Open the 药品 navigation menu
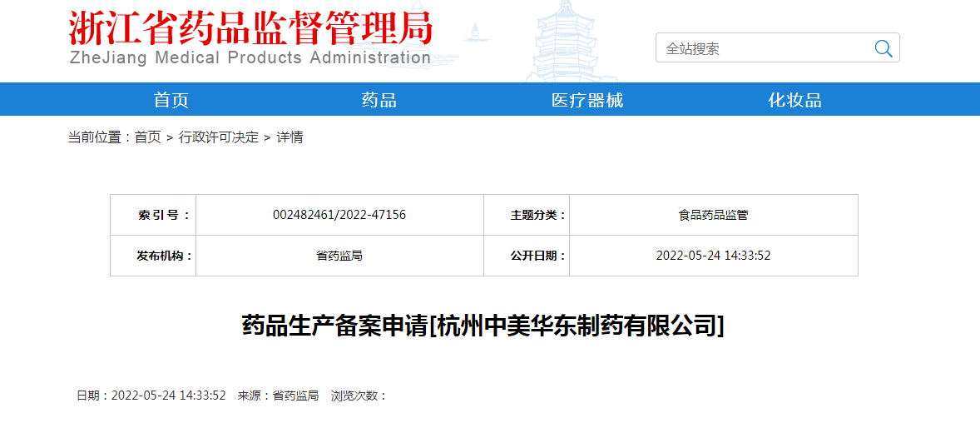Image resolution: width=980 pixels, height=428 pixels. (379, 100)
